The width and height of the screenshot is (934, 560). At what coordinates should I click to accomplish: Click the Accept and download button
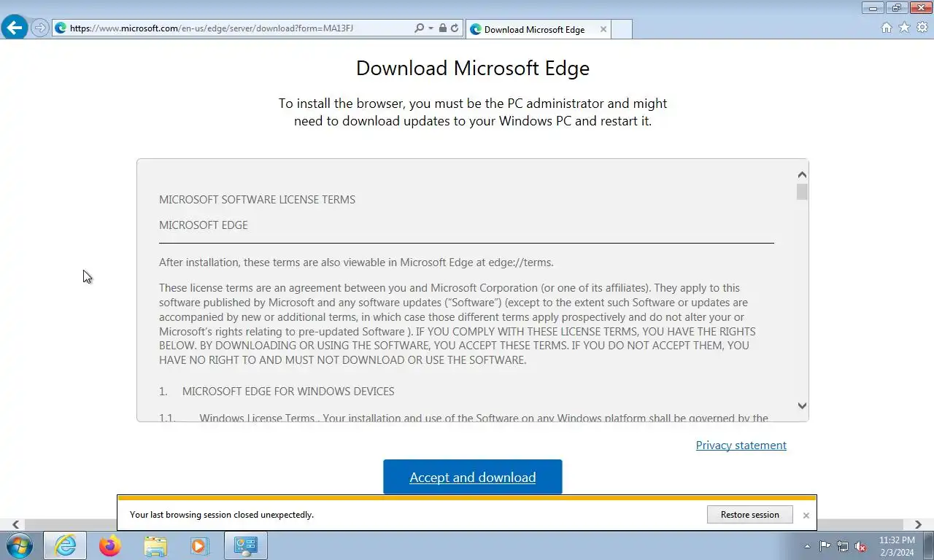tap(473, 477)
